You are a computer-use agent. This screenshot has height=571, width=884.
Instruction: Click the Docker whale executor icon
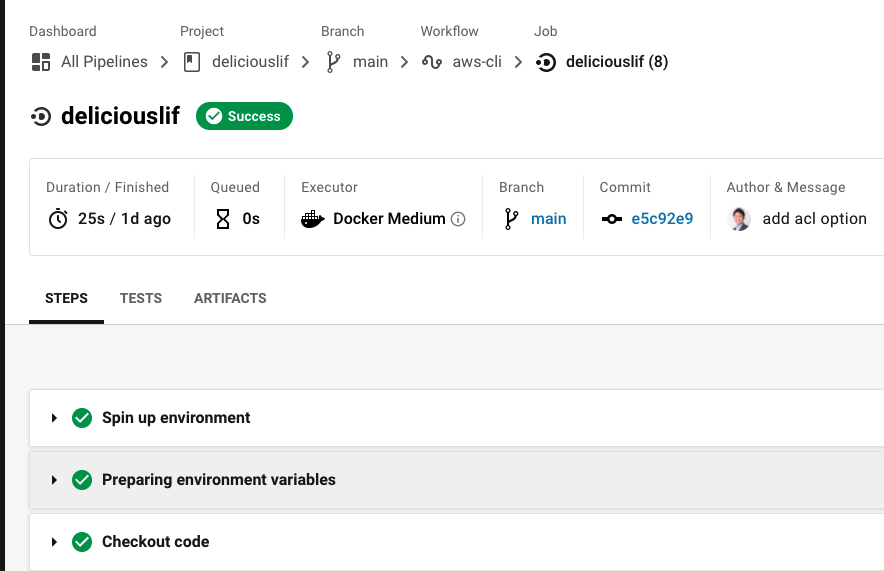313,219
